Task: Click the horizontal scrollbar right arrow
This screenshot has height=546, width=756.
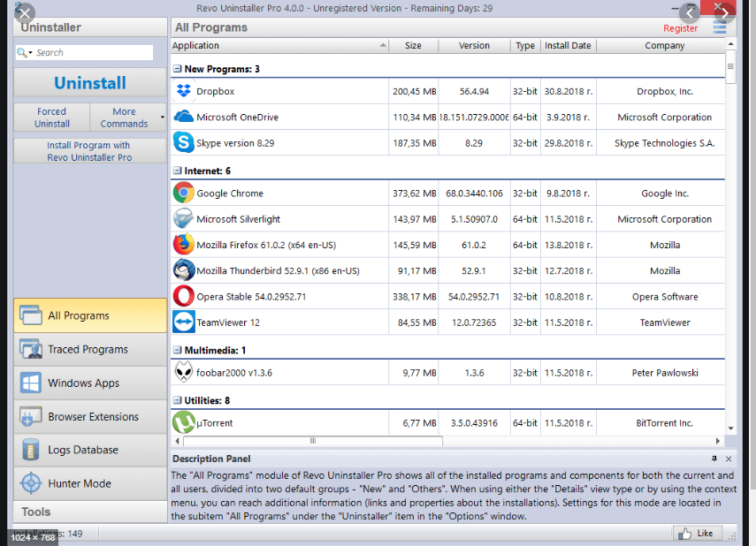Action: point(718,441)
